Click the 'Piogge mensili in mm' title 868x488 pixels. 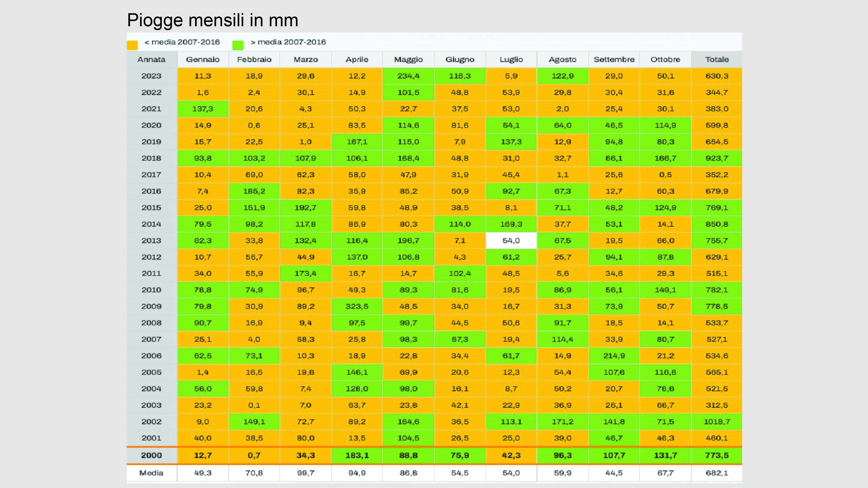point(213,20)
